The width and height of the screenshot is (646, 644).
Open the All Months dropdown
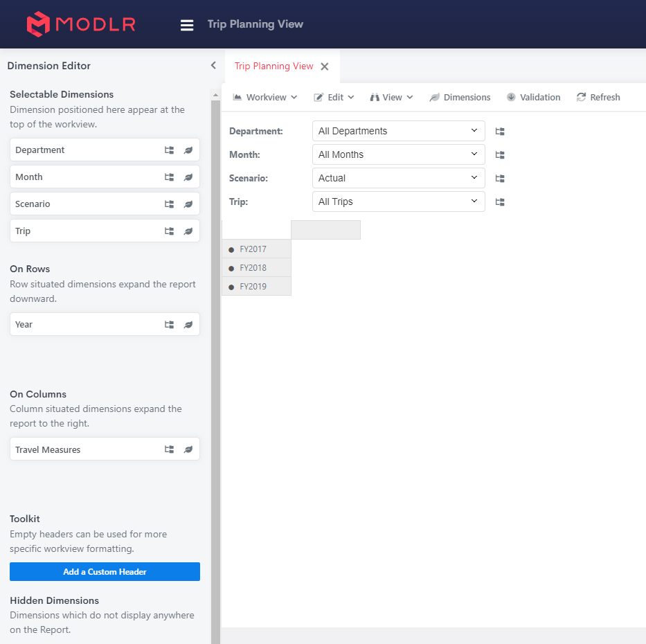coord(398,154)
